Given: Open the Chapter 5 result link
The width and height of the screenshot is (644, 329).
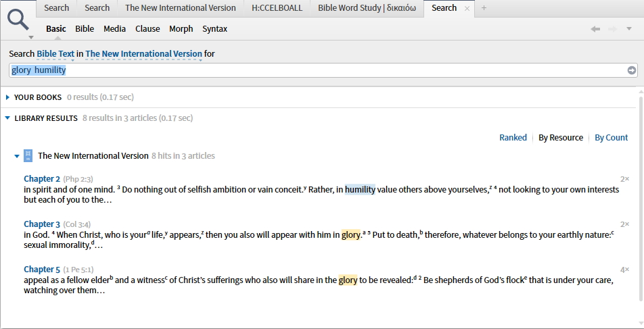Looking at the screenshot, I should pyautogui.click(x=42, y=269).
